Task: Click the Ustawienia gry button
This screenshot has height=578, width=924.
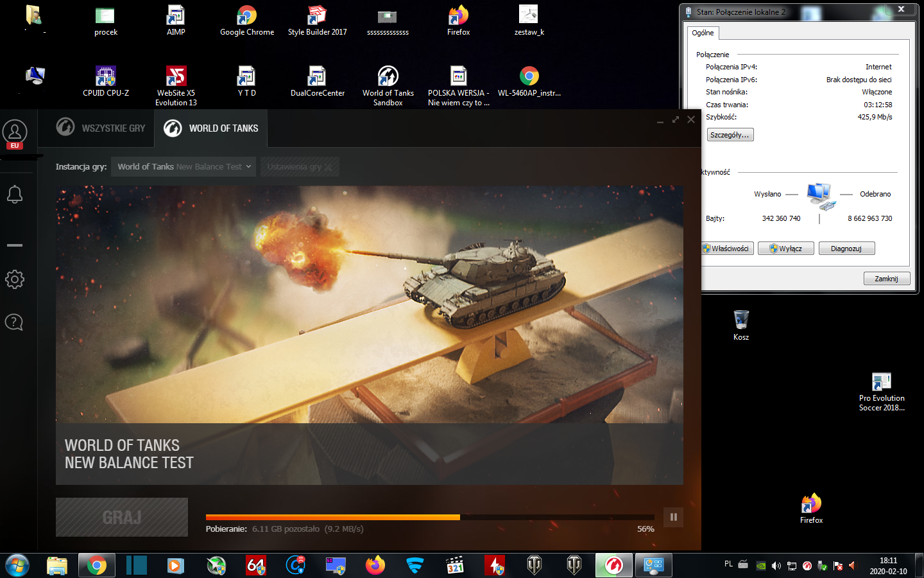Action: pos(300,166)
